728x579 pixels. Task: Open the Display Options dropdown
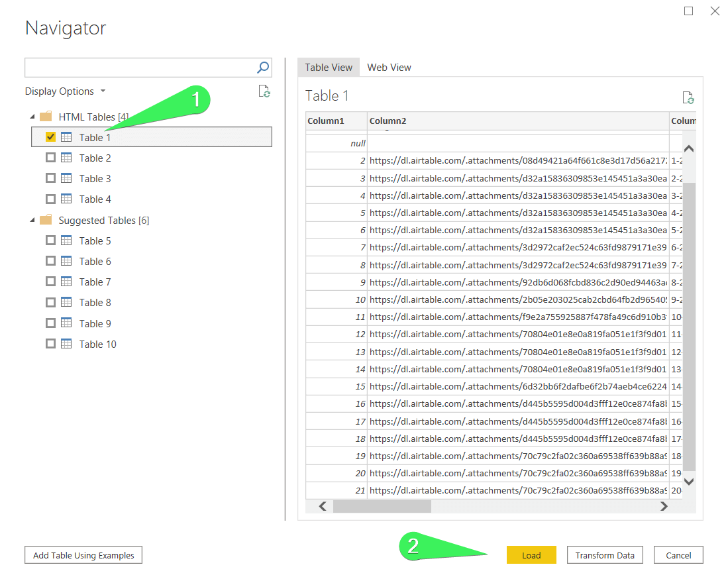pos(66,91)
